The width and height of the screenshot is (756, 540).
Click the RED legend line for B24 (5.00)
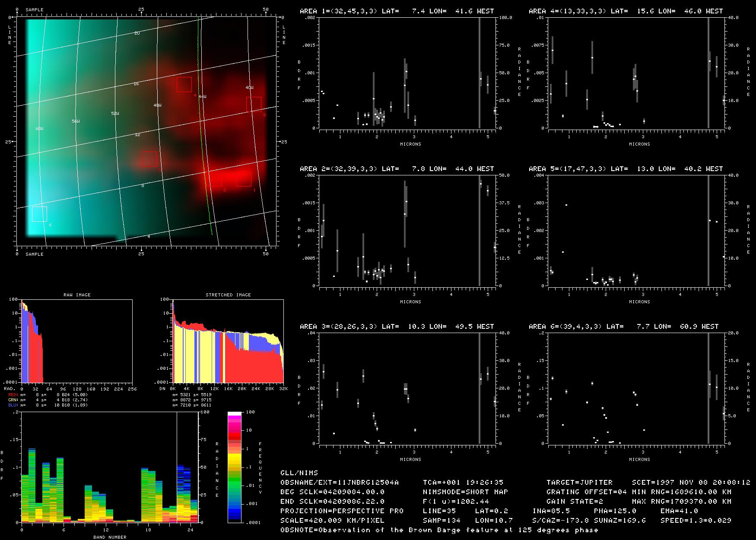48,394
